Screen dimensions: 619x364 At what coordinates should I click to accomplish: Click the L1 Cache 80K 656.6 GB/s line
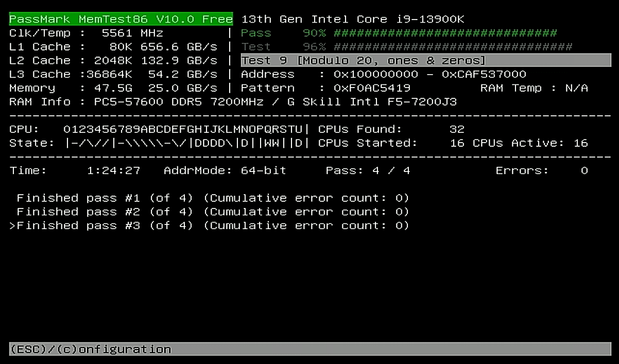tap(113, 47)
